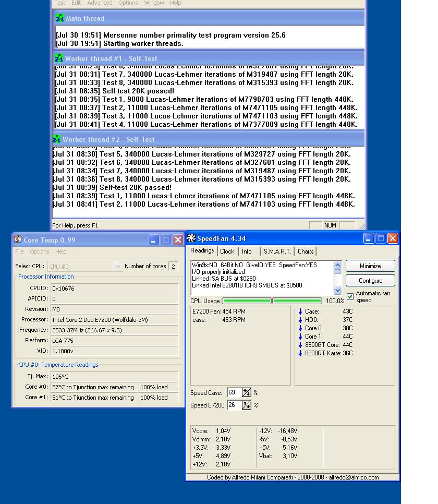Toggle Automatic fan speed checkbox
438x504 pixels.
350,296
